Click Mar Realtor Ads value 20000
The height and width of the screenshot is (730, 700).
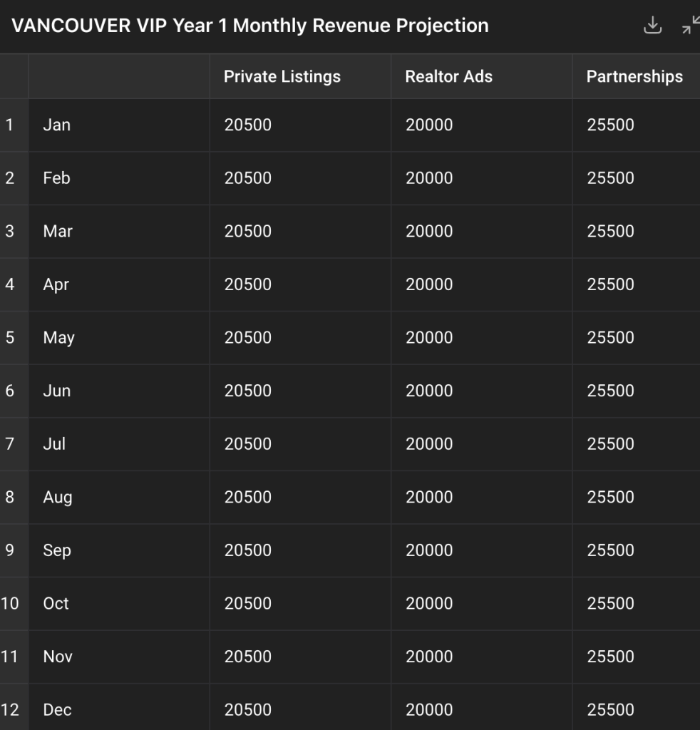tap(429, 231)
